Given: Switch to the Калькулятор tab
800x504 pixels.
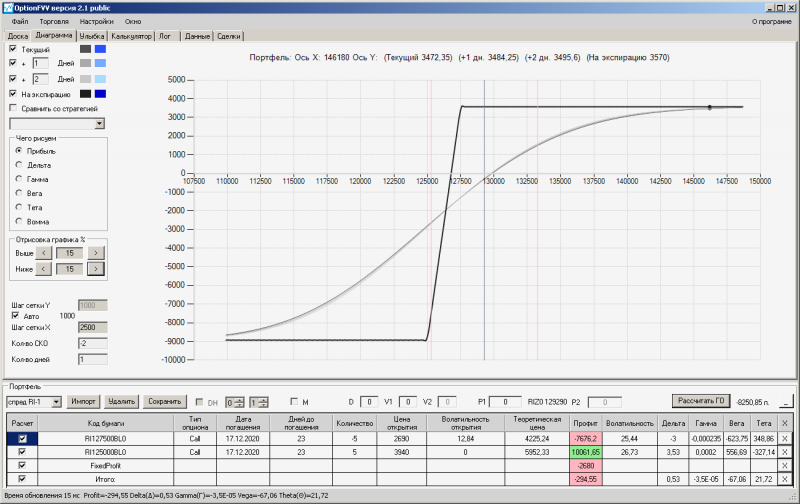Looking at the screenshot, I should tap(131, 36).
